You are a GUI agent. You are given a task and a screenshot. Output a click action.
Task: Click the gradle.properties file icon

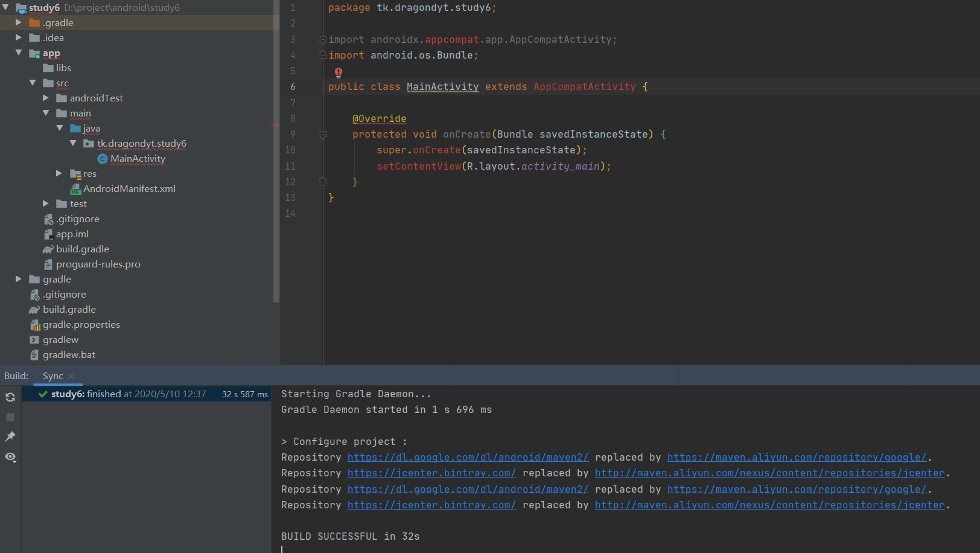[x=35, y=325]
